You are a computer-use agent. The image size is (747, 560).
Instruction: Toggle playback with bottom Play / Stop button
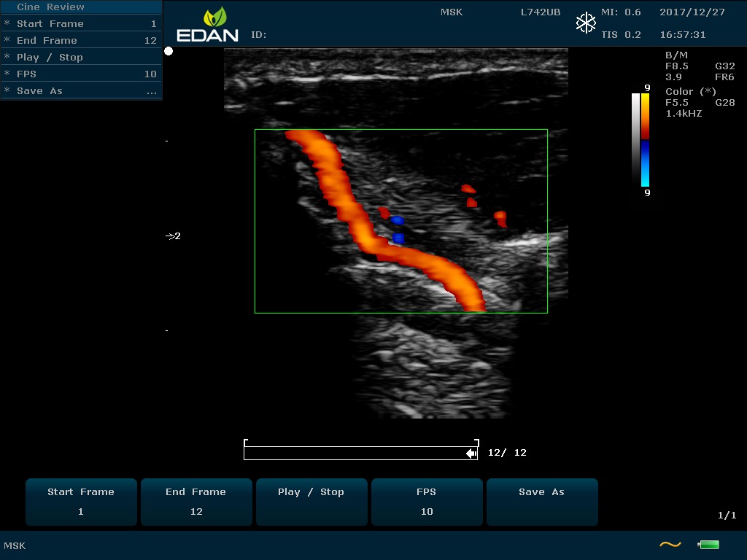[x=311, y=502]
